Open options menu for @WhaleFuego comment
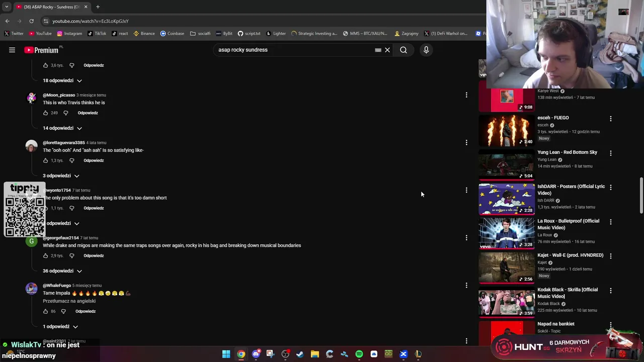 point(466,285)
